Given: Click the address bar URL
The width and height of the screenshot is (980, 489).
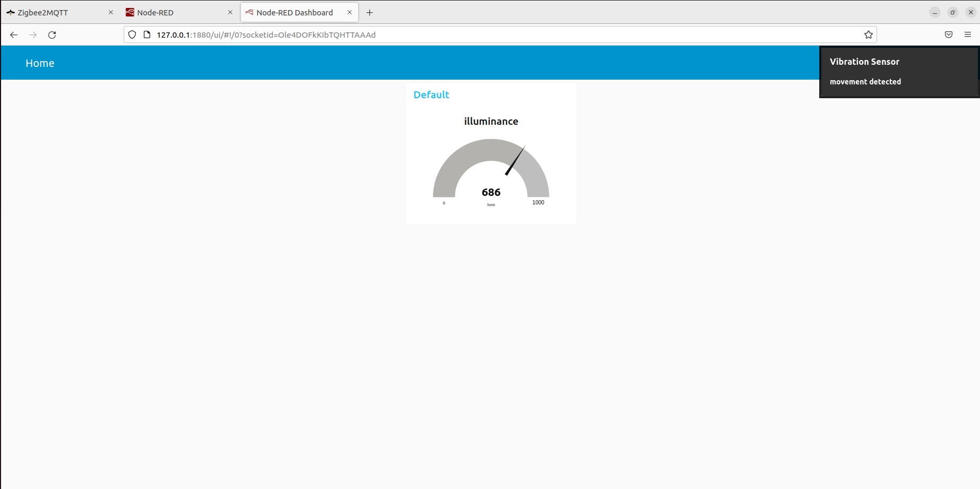Looking at the screenshot, I should 266,35.
